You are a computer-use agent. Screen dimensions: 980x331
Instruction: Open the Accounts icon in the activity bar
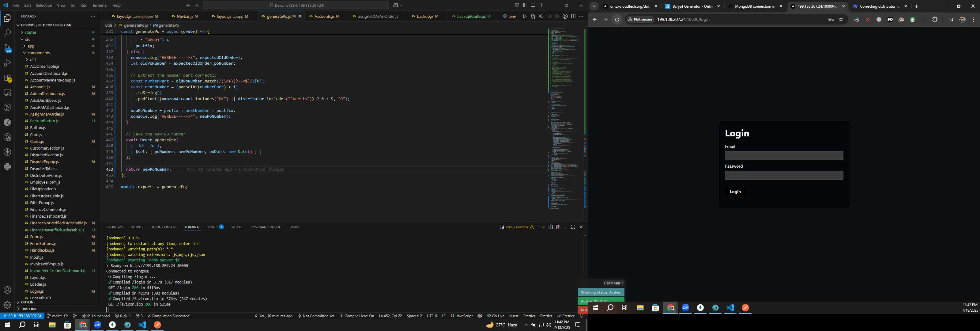point(7,290)
